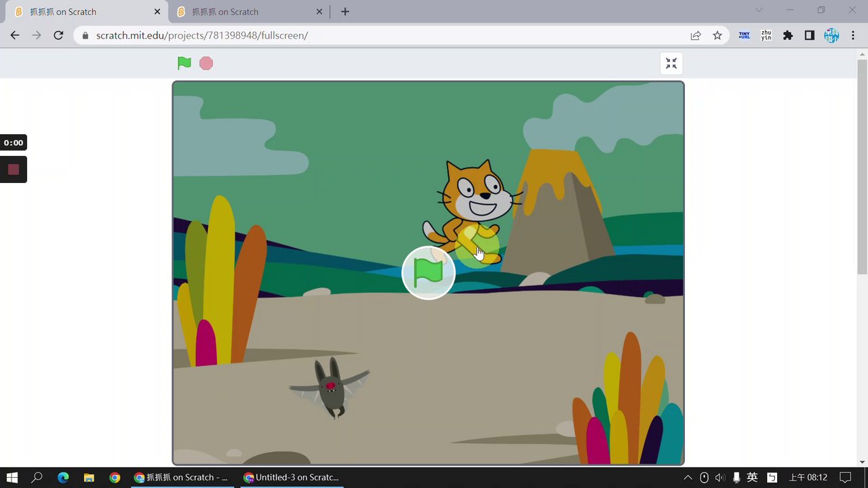Bookmark this page with the star icon
This screenshot has height=488, width=868.
pyautogui.click(x=717, y=35)
